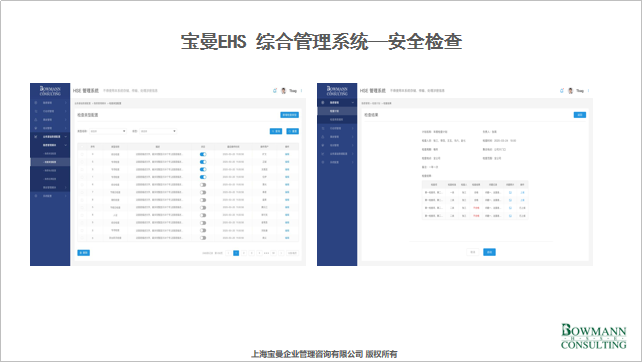
Task: Click notification bell icon in right HSE screenshot
Action: tap(562, 91)
